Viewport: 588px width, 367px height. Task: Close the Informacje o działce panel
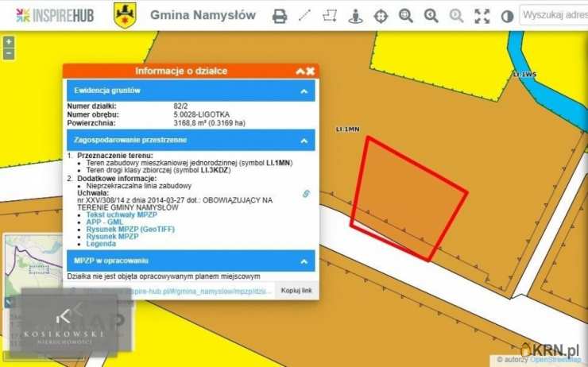tap(310, 71)
